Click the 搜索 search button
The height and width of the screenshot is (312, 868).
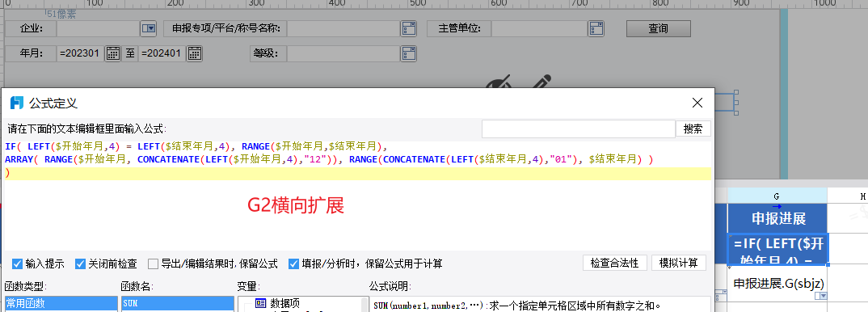(693, 129)
